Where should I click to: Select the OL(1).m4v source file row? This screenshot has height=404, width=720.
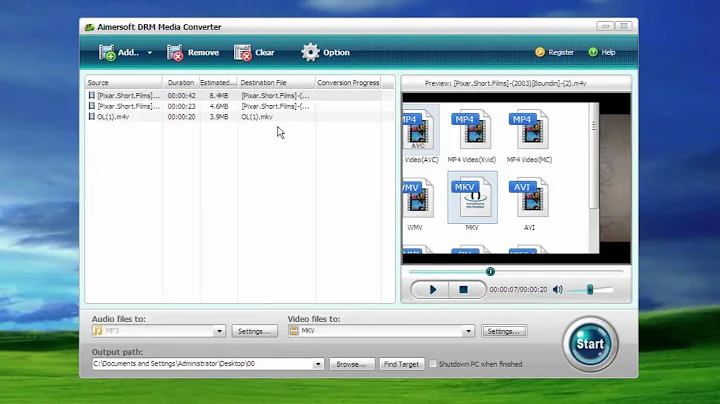[x=240, y=117]
